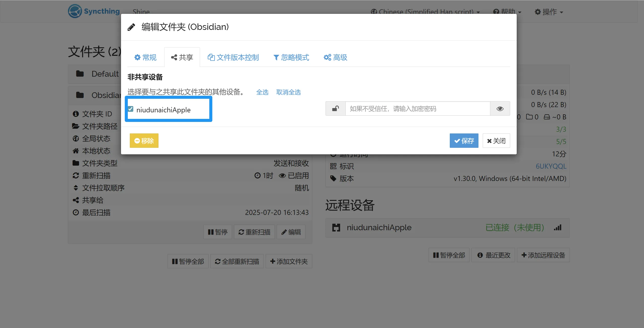Click the 发送和接收 folder type value
This screenshot has height=328, width=644.
(291, 163)
